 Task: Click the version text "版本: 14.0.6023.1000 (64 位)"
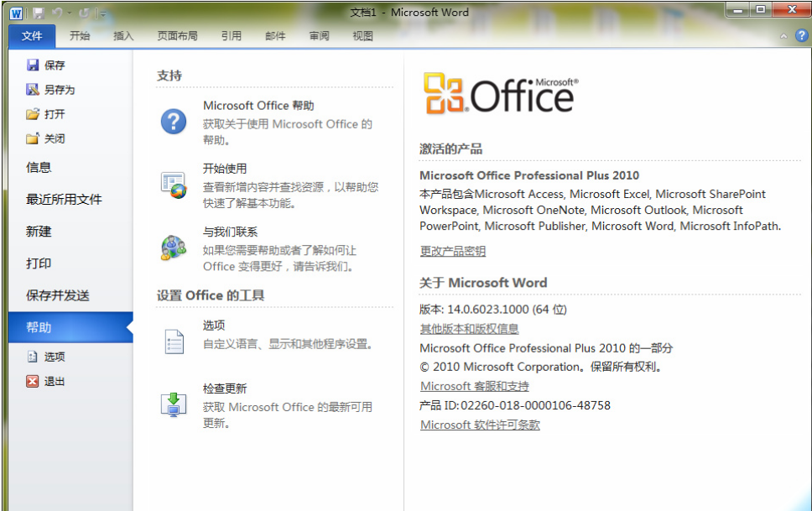493,310
